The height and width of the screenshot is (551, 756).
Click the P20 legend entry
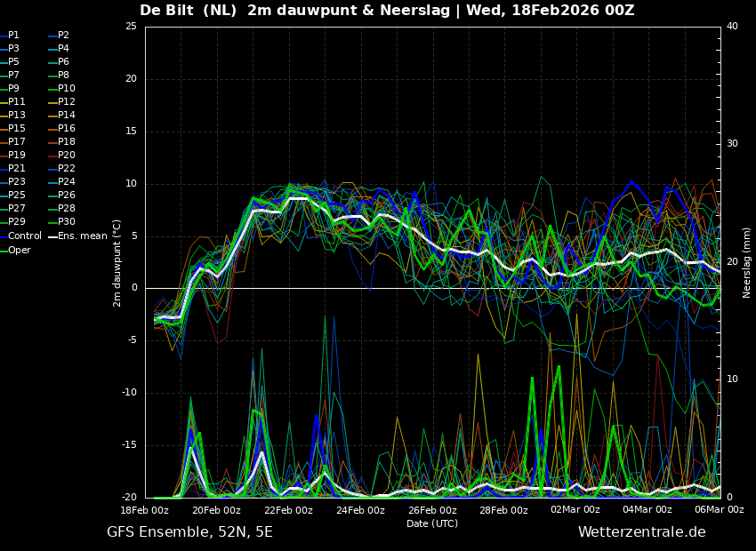[66, 156]
